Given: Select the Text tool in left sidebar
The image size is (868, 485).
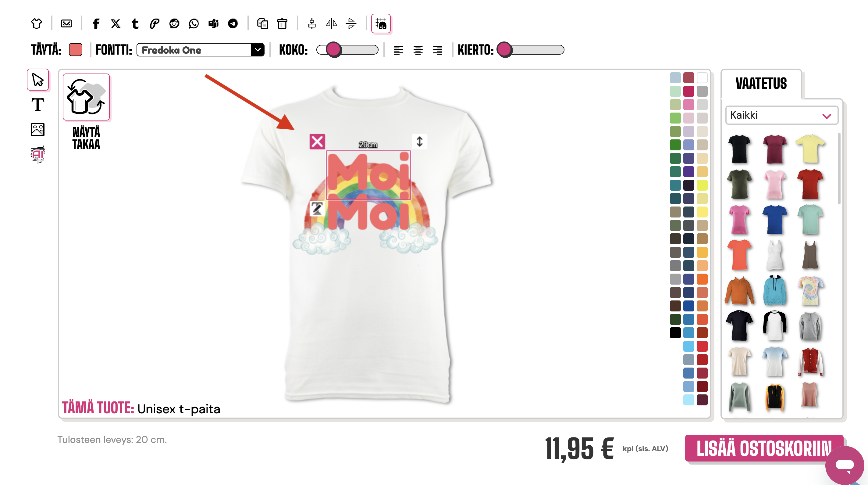Looking at the screenshot, I should pos(37,105).
